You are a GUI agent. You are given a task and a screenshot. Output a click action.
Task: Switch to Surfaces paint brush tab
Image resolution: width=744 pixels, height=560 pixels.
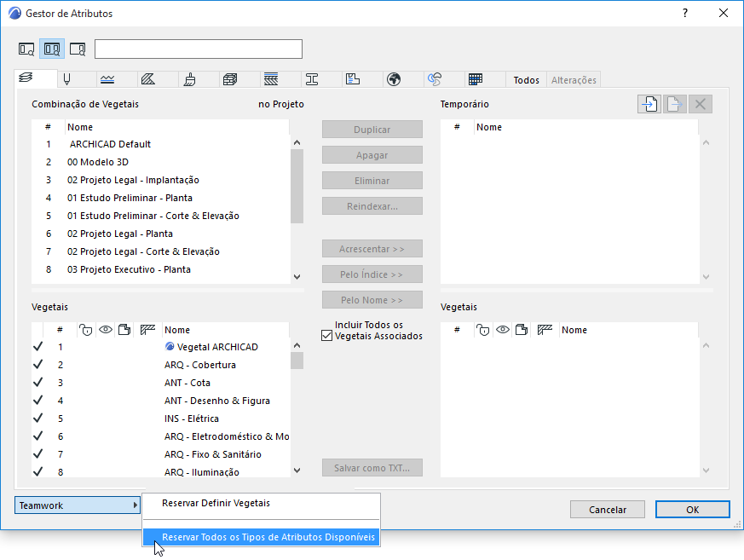pos(190,79)
